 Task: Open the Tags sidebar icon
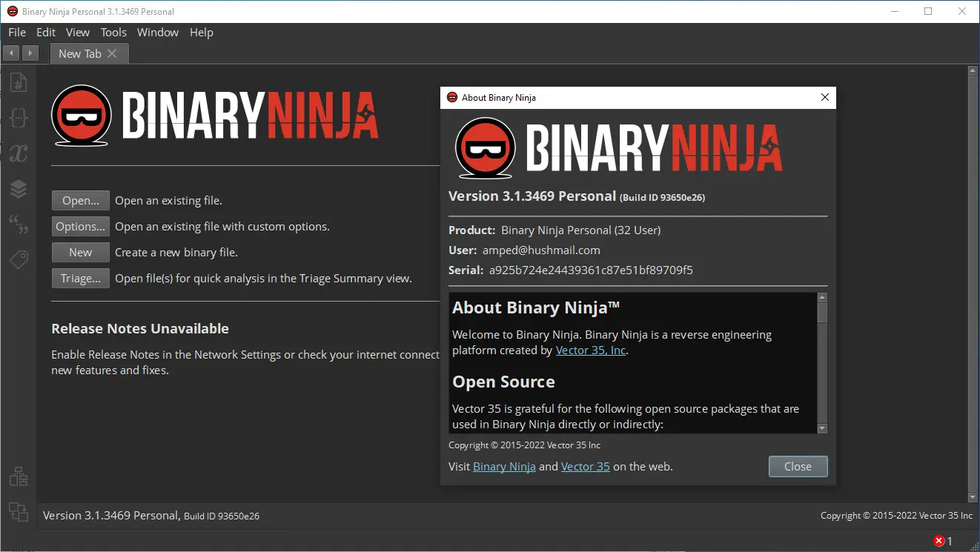pos(19,260)
